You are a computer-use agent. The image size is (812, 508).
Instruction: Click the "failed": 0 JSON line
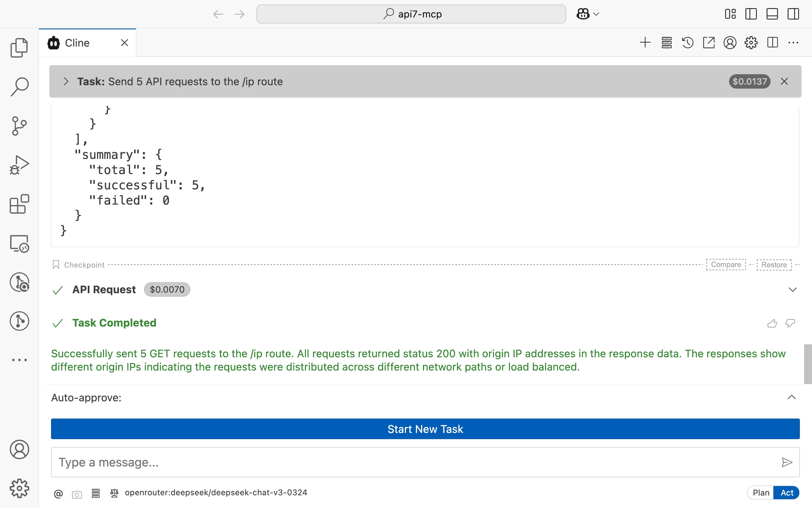pyautogui.click(x=129, y=200)
